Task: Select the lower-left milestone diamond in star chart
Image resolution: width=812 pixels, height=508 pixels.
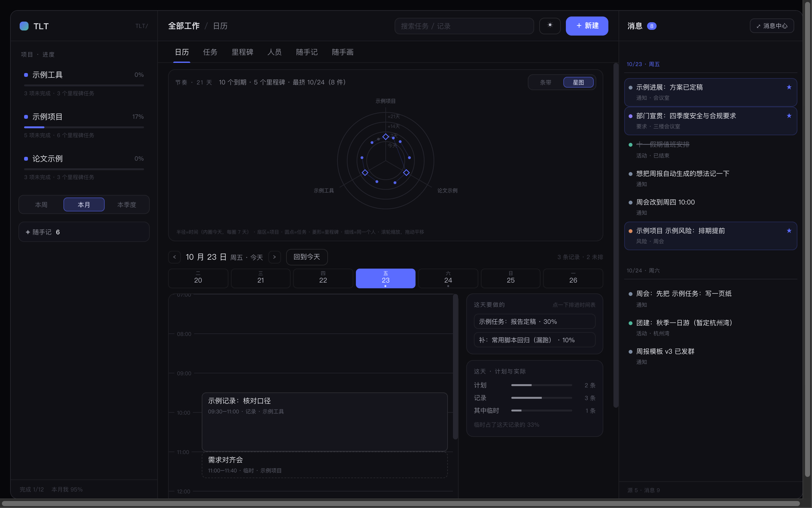Action: click(365, 172)
